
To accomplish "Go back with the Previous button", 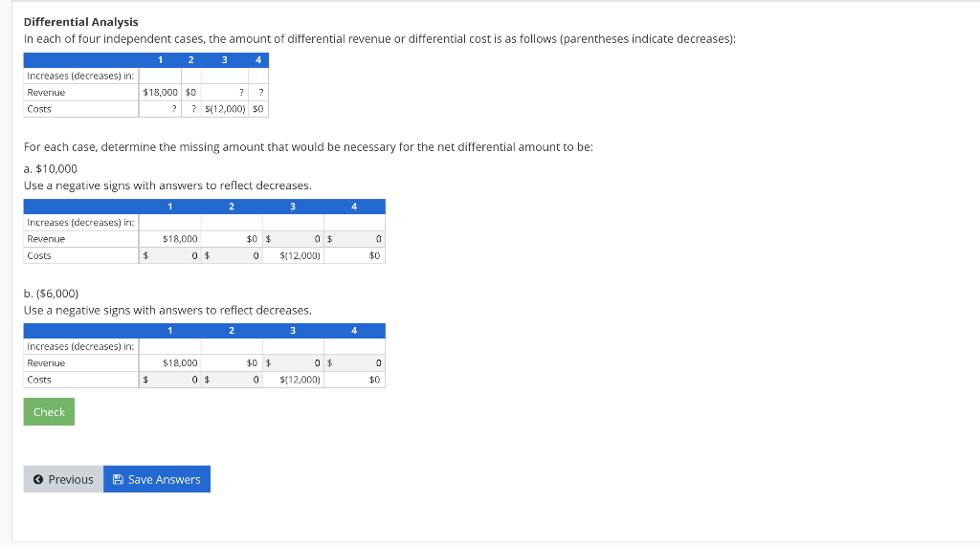I will 63,479.
